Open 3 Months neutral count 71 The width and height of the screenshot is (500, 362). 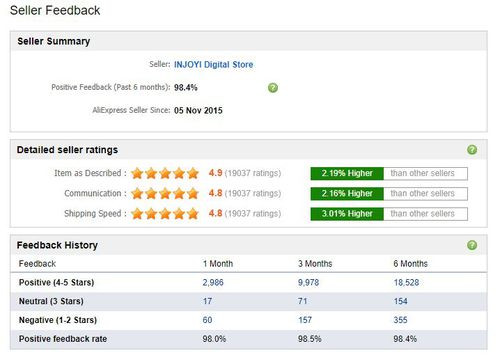(x=302, y=301)
